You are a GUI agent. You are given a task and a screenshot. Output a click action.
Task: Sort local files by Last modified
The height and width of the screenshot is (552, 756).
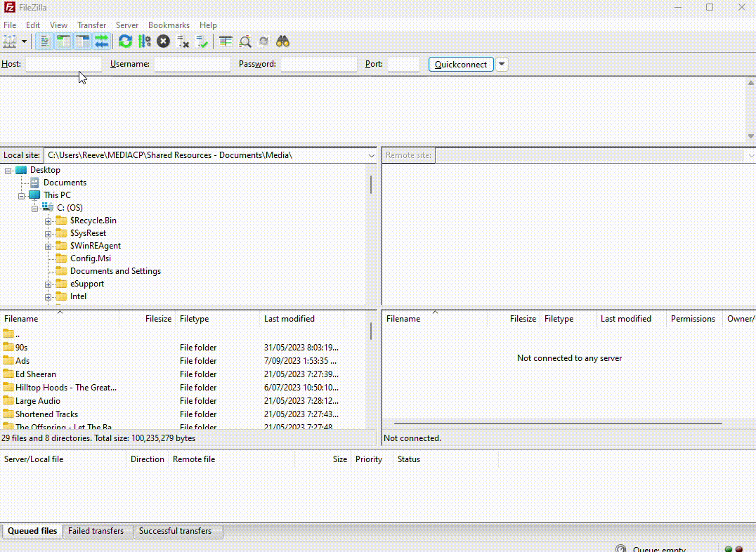click(x=302, y=319)
